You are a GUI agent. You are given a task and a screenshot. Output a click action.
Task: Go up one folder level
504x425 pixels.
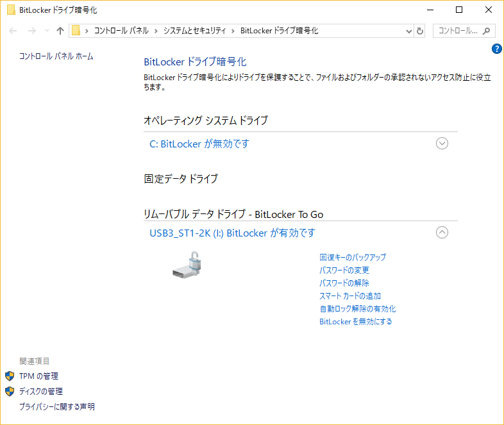(60, 31)
